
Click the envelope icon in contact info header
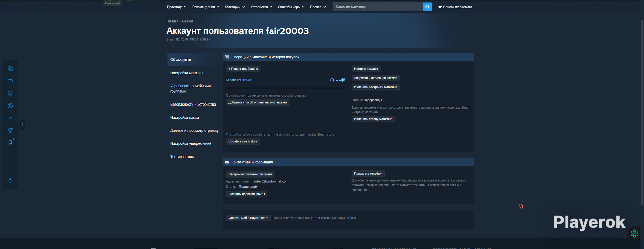pyautogui.click(x=227, y=162)
